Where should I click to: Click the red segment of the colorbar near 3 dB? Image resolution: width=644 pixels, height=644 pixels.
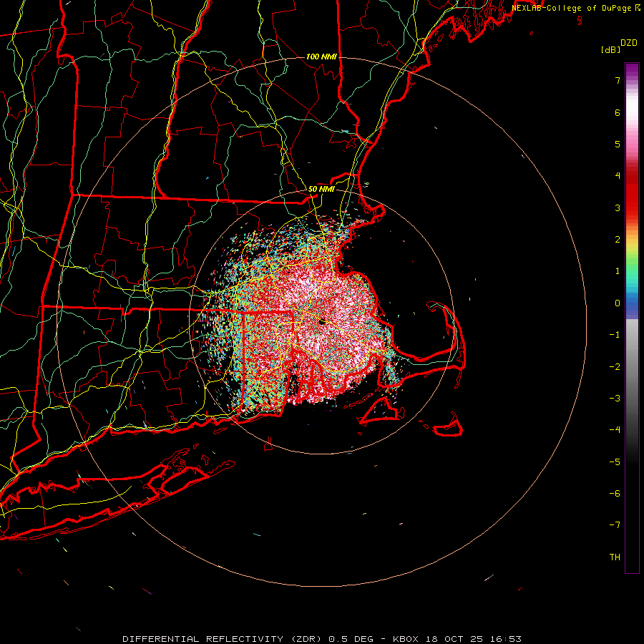632,203
